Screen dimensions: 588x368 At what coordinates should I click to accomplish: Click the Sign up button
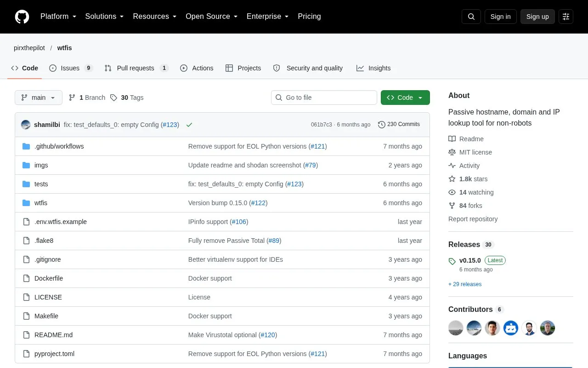[x=537, y=17]
